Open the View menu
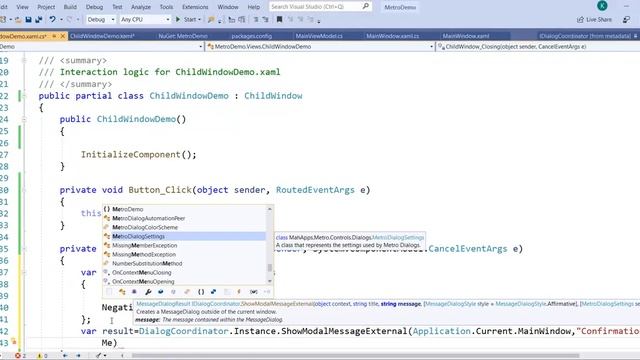The image size is (640, 360). [22, 7]
